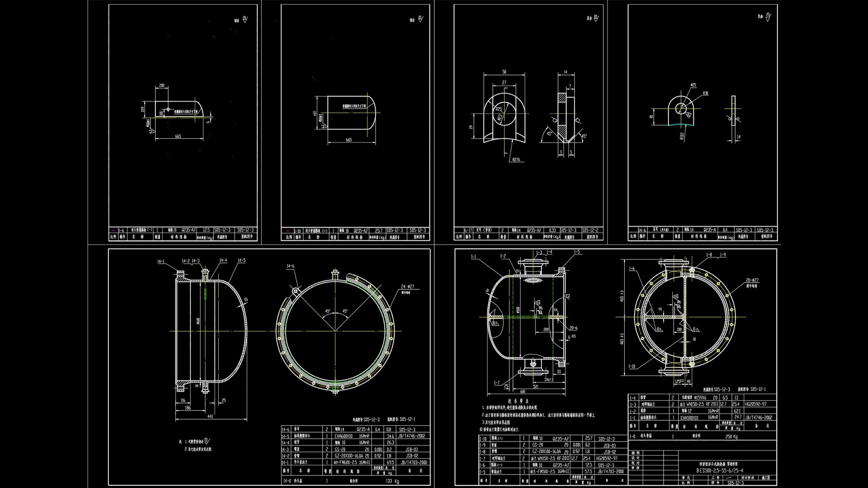Select the 24-Ø27 bolt hole note
868x488 pixels.
click(407, 286)
